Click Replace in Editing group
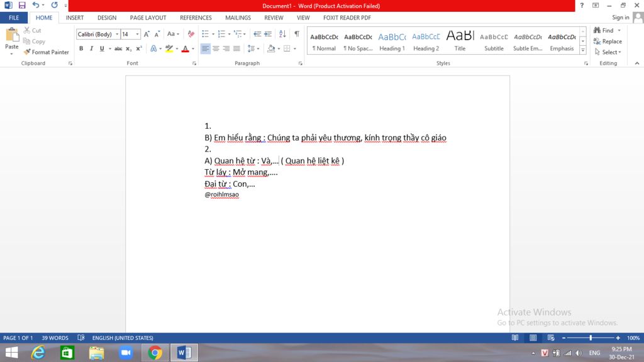The width and height of the screenshot is (644, 362). [608, 41]
